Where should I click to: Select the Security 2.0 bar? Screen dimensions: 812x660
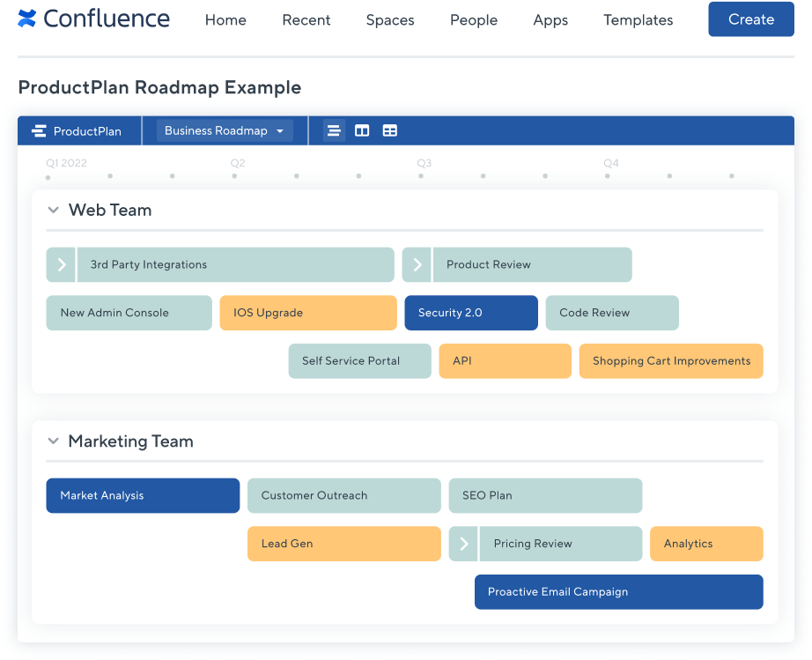coord(471,313)
